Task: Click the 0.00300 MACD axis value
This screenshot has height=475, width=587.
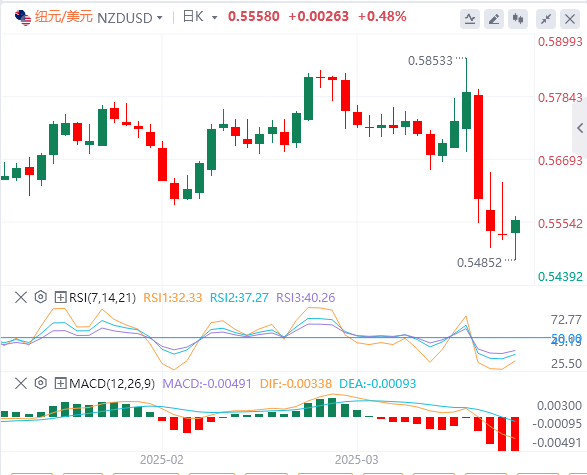Action: [x=559, y=405]
